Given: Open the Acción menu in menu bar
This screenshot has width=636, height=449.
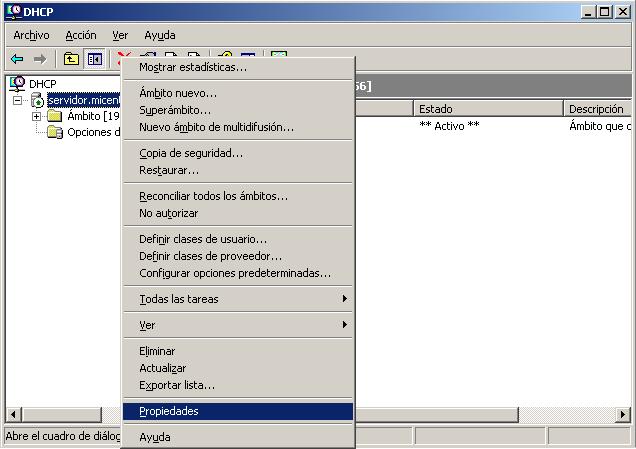Looking at the screenshot, I should (80, 35).
